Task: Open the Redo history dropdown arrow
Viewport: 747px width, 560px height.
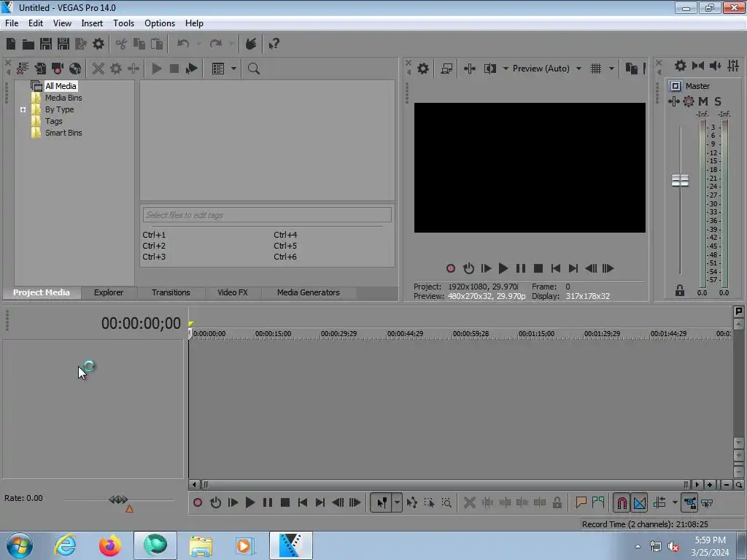Action: pyautogui.click(x=231, y=44)
